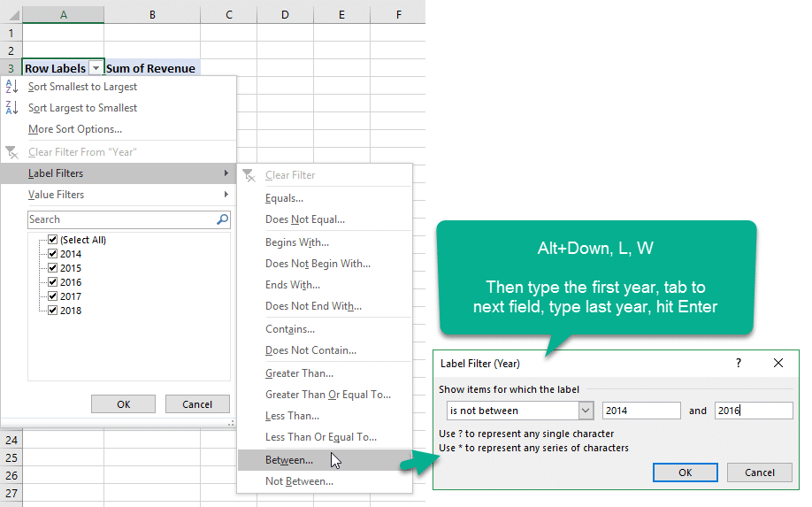Click the Clear Filter funnel icon in submenu

(249, 175)
